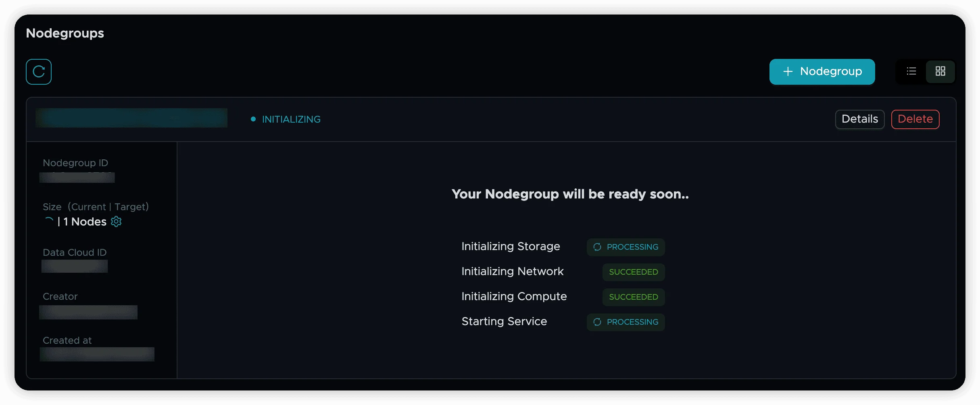
Task: Click the Starting Service processing spinner icon
Action: click(x=597, y=322)
